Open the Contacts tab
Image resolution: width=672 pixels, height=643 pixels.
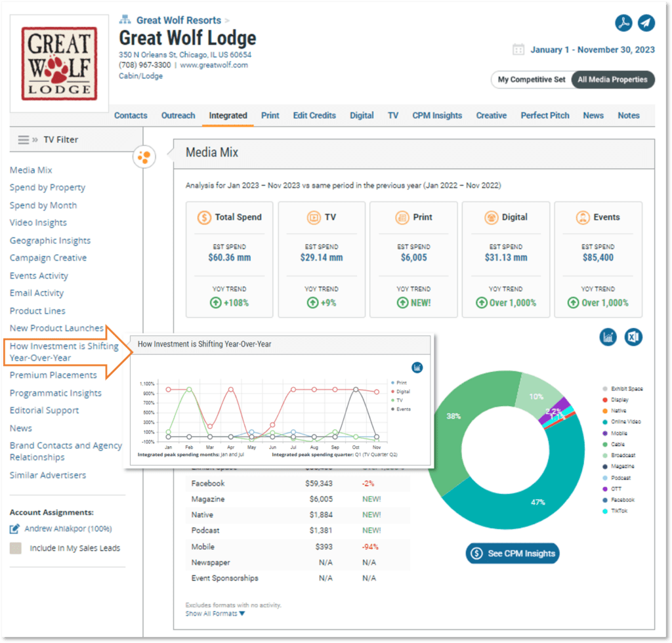[x=131, y=115]
